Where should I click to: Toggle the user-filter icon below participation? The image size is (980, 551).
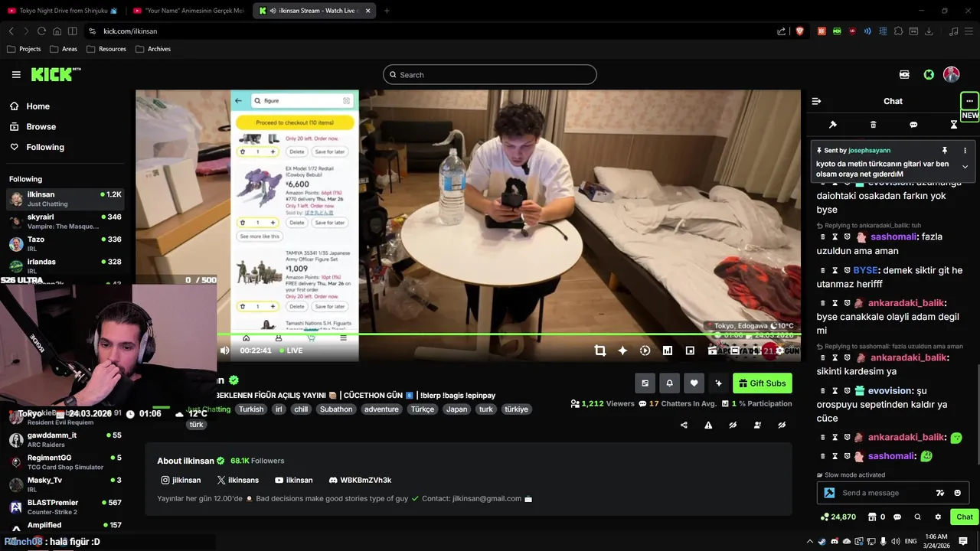(x=757, y=425)
